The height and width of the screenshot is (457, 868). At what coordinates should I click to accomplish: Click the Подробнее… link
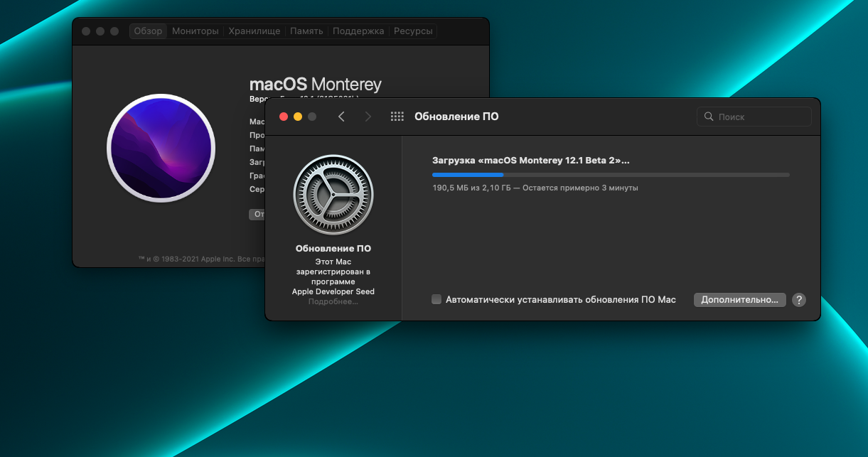333,301
